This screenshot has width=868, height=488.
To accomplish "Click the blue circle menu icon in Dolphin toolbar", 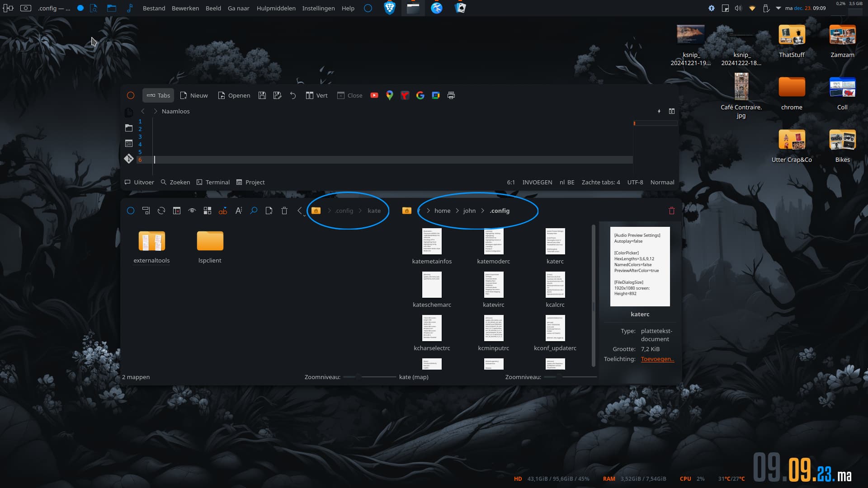I will tap(131, 211).
